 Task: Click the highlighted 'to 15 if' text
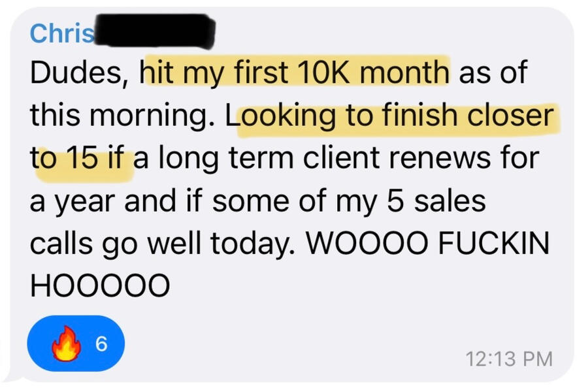[81, 158]
